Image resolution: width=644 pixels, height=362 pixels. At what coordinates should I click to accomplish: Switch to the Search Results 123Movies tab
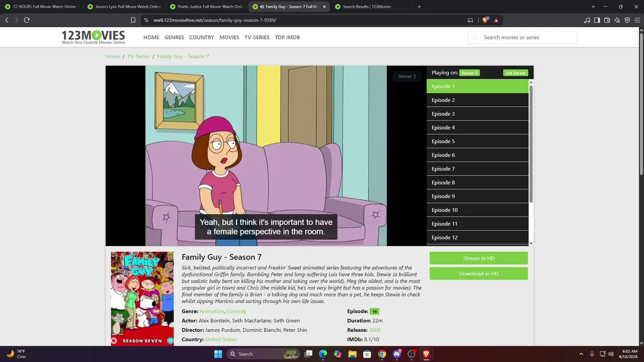(371, 7)
